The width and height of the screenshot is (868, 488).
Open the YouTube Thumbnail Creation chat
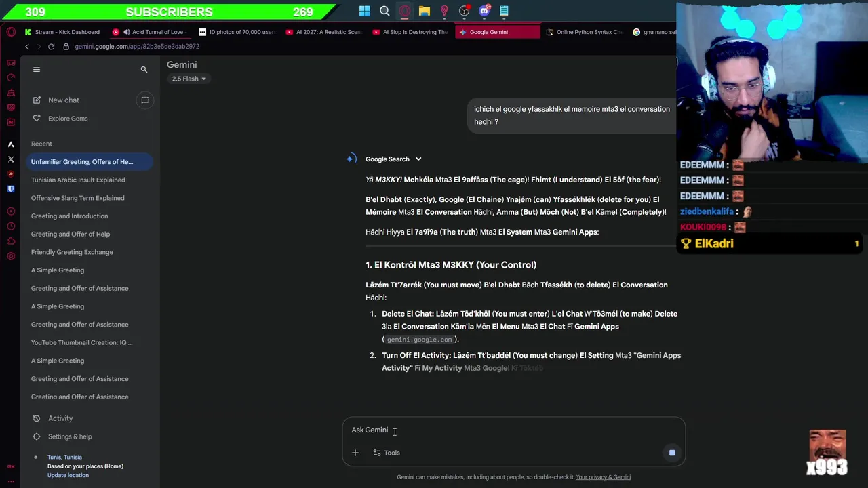click(82, 342)
